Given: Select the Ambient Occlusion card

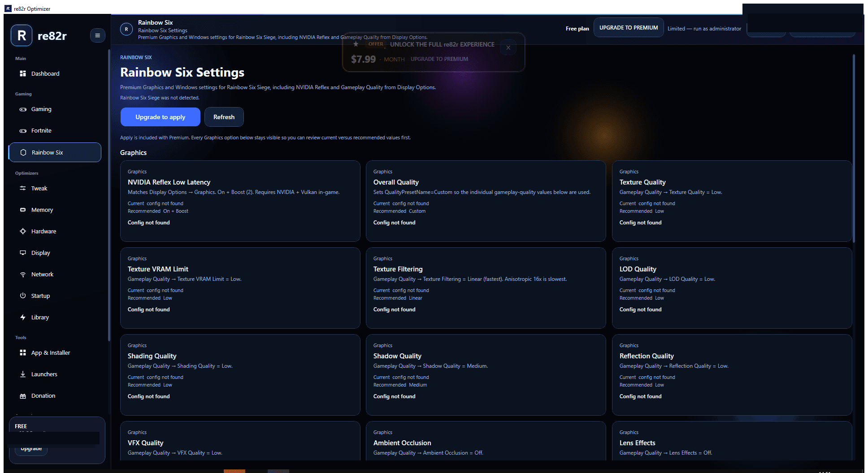Looking at the screenshot, I should click(486, 441).
